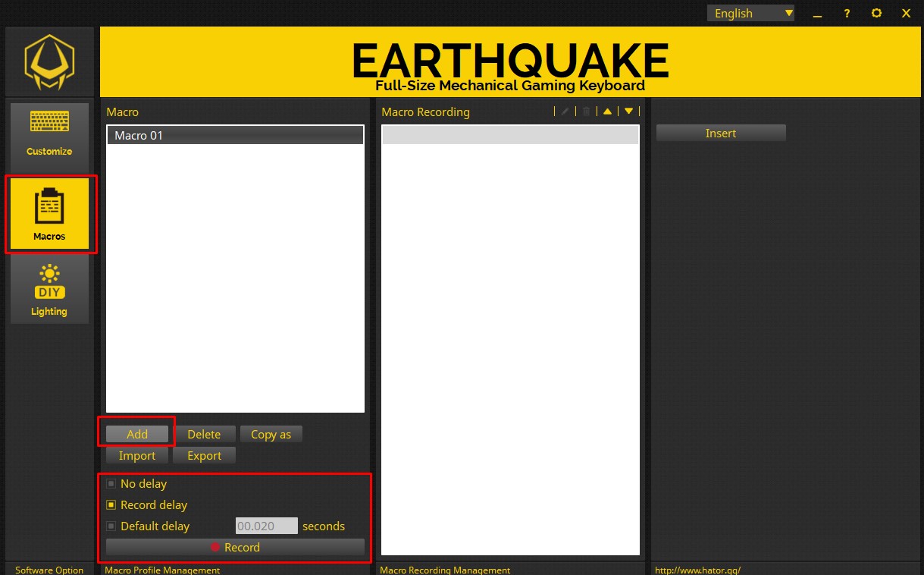The width and height of the screenshot is (924, 575).
Task: Click the Hator logo emblem
Action: (x=49, y=62)
